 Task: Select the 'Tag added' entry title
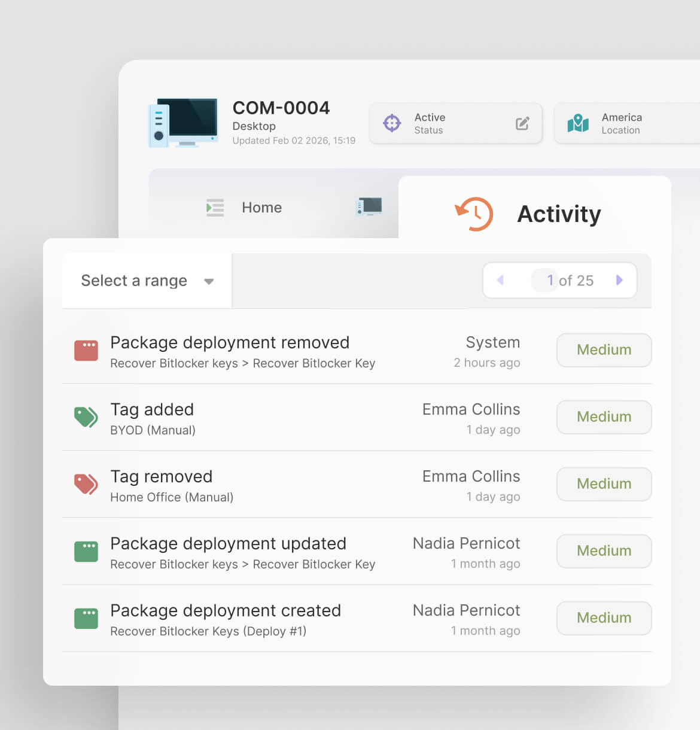152,409
